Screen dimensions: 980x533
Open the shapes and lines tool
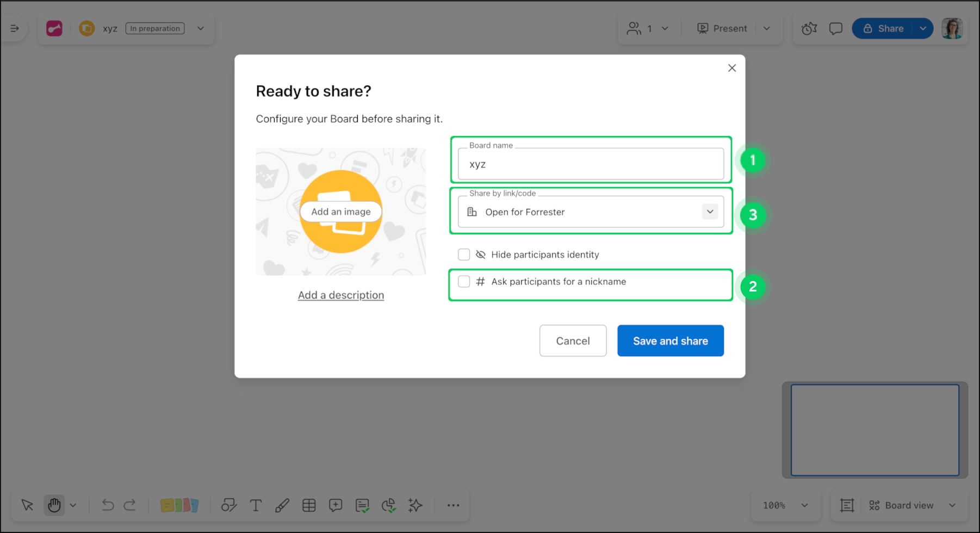point(229,505)
